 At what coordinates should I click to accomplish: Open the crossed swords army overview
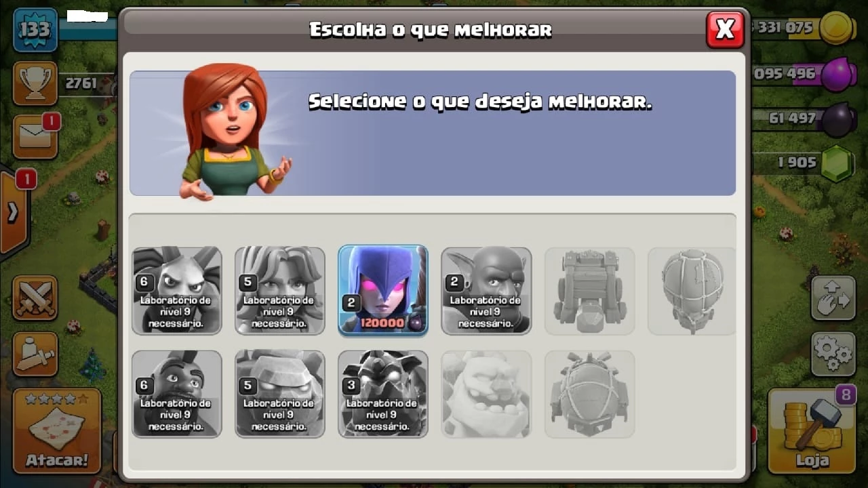(x=35, y=298)
